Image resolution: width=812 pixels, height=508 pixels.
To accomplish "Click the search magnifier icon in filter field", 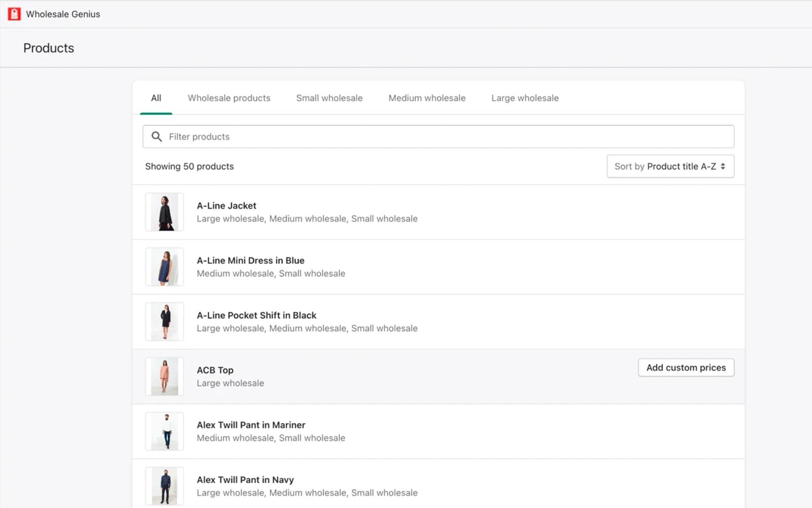I will [157, 137].
